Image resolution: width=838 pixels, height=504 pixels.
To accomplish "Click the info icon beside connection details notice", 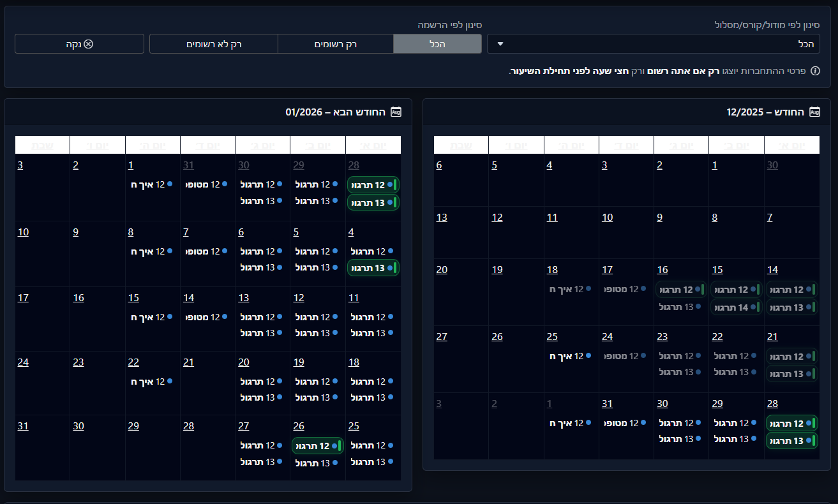I will point(815,71).
